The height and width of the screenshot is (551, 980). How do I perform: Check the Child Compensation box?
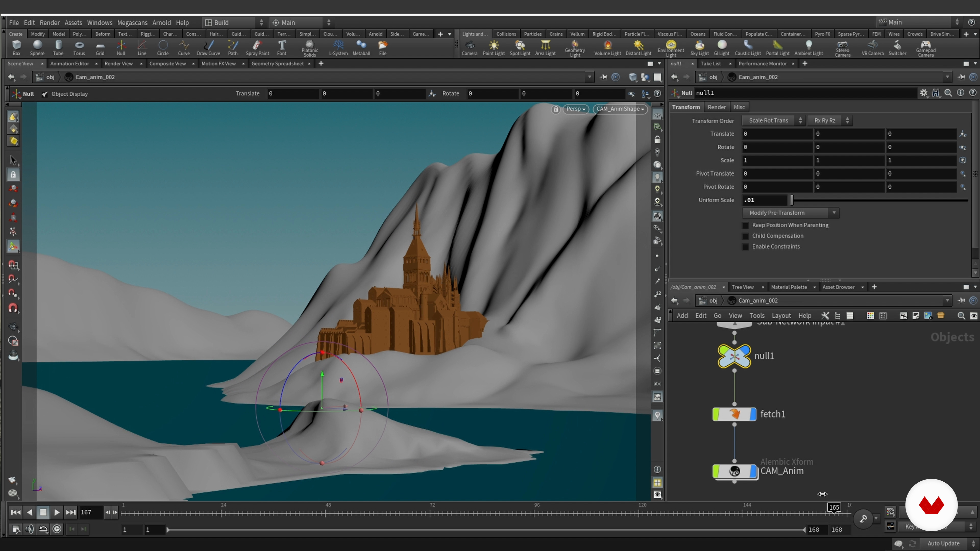click(x=746, y=236)
